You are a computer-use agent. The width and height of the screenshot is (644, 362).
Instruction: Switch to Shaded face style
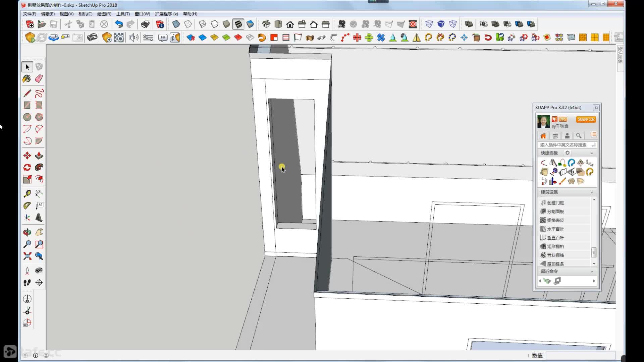226,24
